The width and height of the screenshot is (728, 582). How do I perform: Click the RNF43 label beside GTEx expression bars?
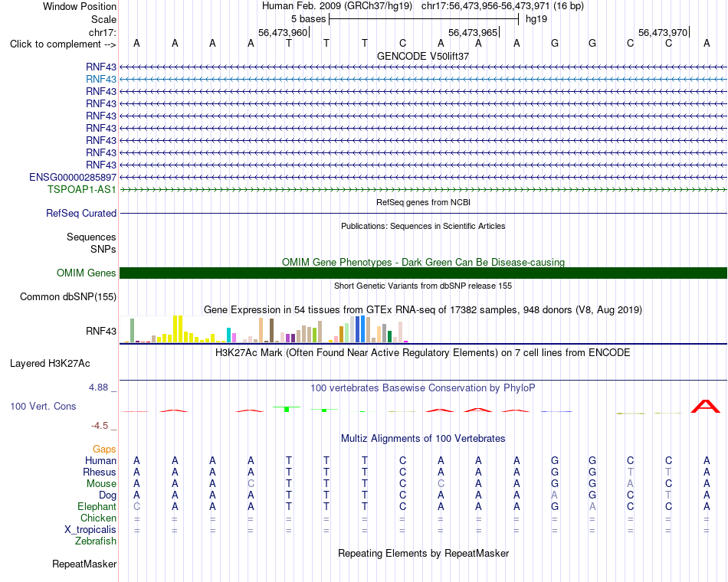click(100, 331)
